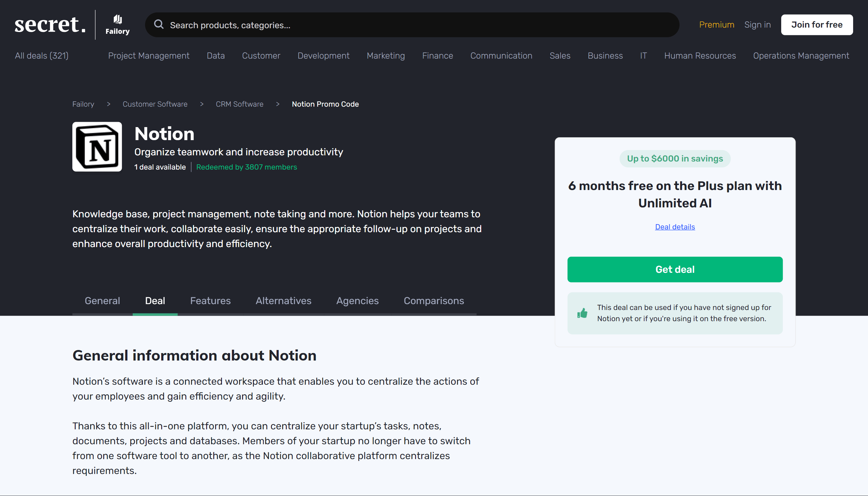Go to Failory breadcrumb
Viewport: 868px width, 496px height.
(x=83, y=104)
